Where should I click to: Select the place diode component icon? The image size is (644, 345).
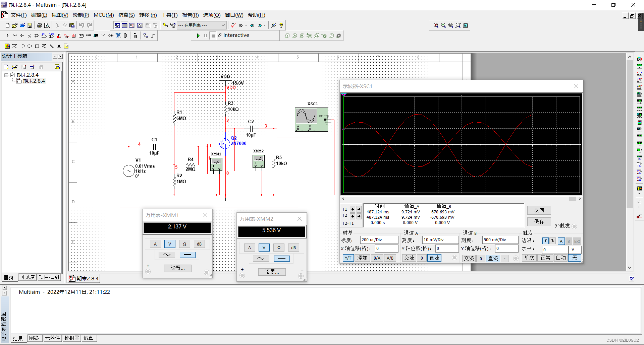[22, 36]
